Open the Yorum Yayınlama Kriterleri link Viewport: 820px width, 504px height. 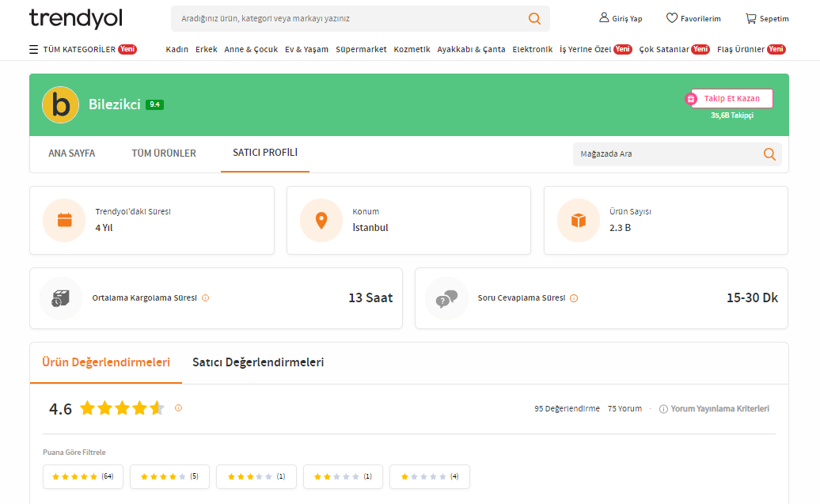click(x=720, y=409)
